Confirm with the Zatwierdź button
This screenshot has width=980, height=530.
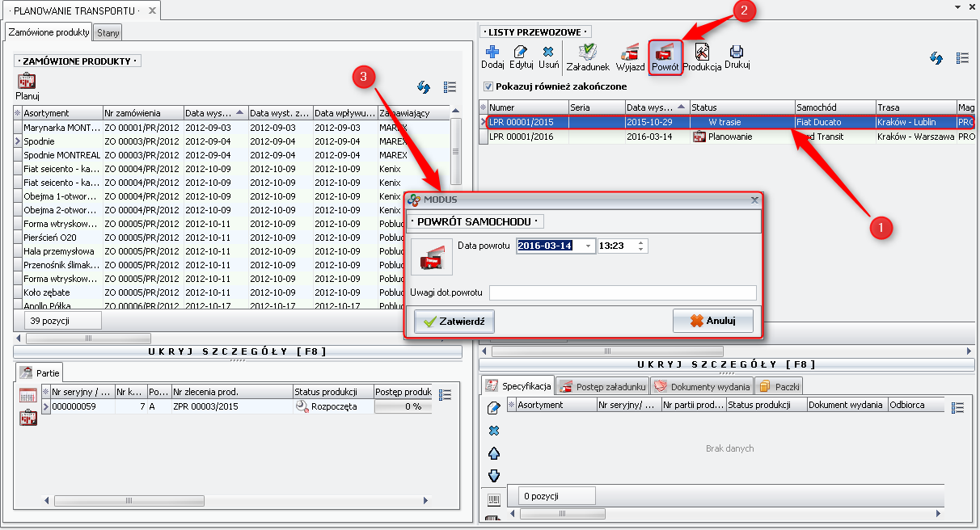point(454,322)
